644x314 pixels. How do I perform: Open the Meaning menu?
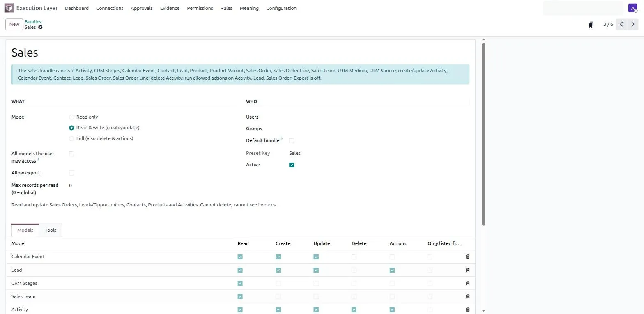click(249, 8)
